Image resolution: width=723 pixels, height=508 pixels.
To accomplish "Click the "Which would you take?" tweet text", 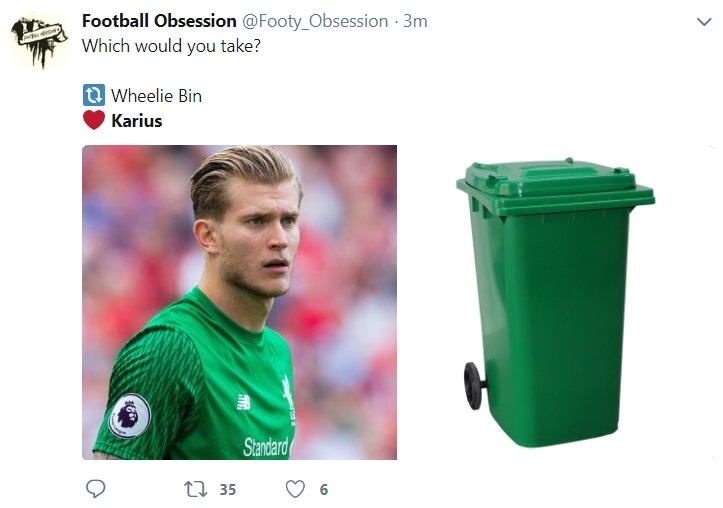I will [171, 46].
